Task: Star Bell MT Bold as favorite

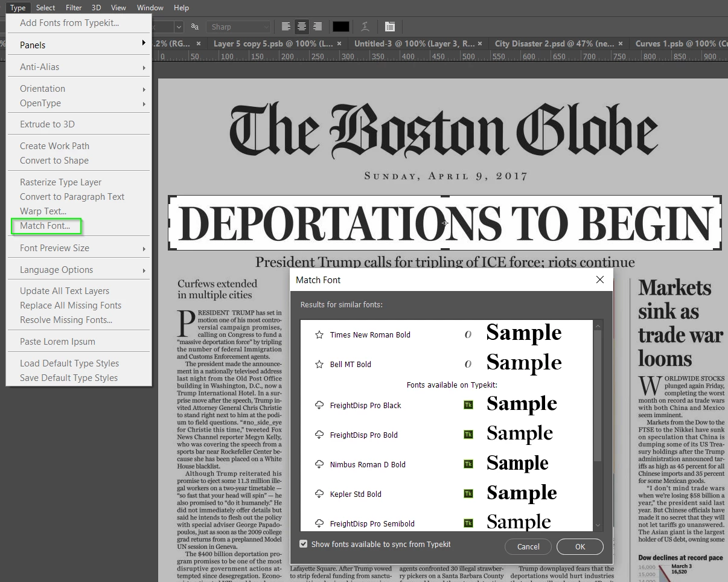Action: 319,364
